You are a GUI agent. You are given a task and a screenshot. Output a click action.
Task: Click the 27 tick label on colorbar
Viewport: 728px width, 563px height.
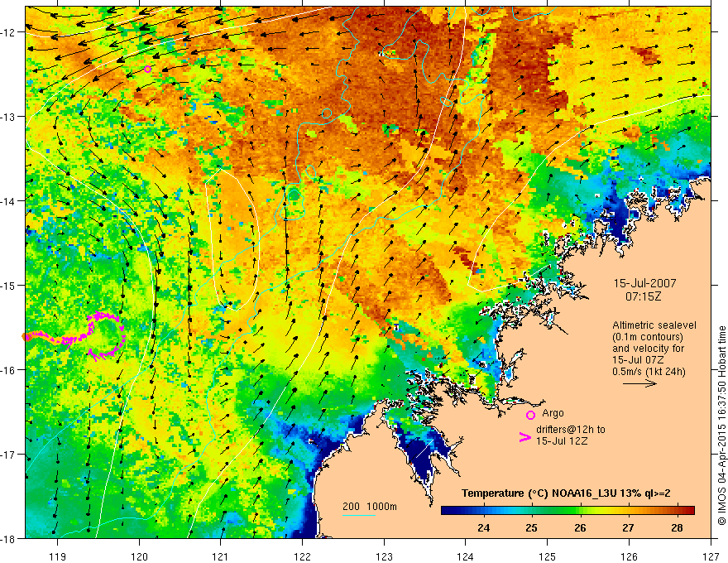pyautogui.click(x=628, y=527)
